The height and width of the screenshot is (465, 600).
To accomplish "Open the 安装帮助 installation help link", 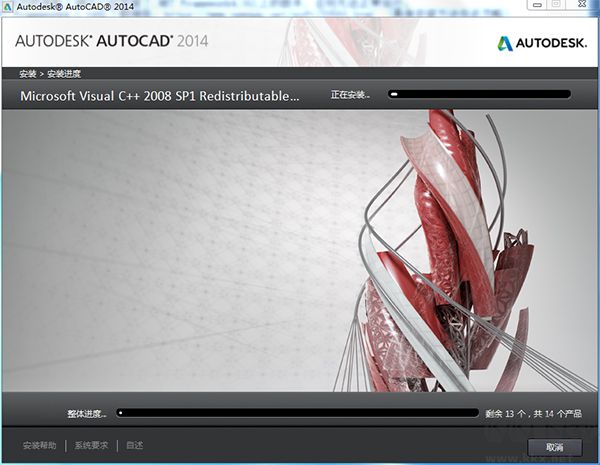I will click(40, 446).
